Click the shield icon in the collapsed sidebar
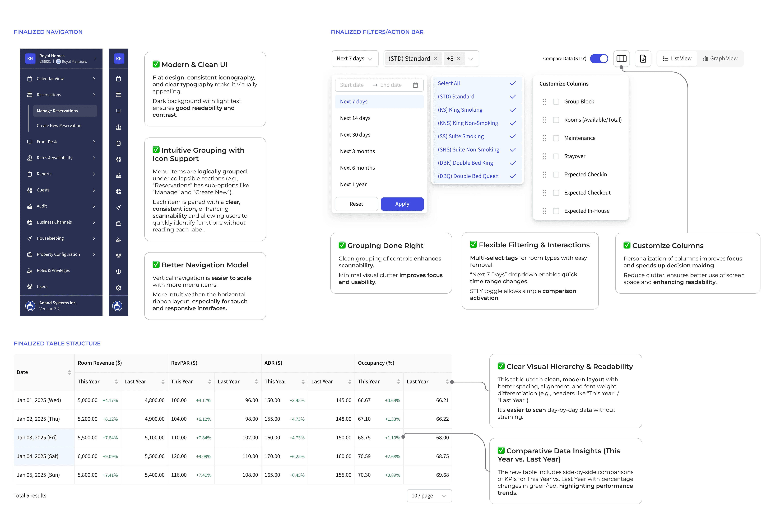771x532 pixels. point(118,272)
